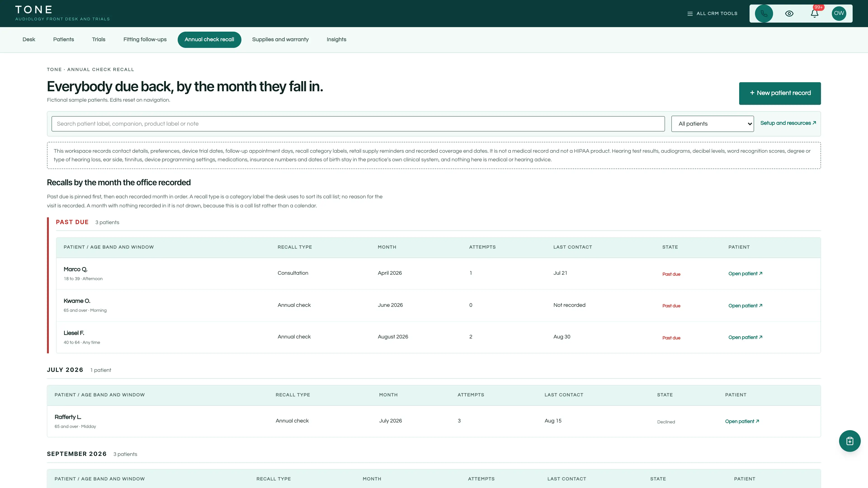The width and height of the screenshot is (868, 488).
Task: Select the Kwame O. patient name
Action: tap(77, 301)
